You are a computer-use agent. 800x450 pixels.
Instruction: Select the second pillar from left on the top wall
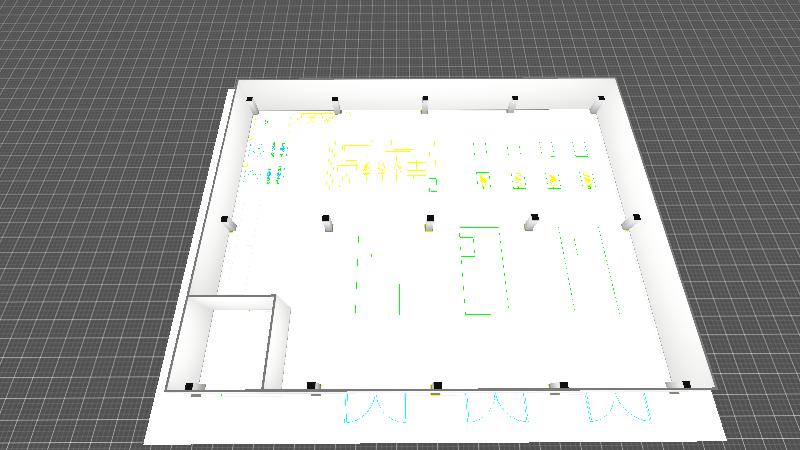[x=337, y=102]
